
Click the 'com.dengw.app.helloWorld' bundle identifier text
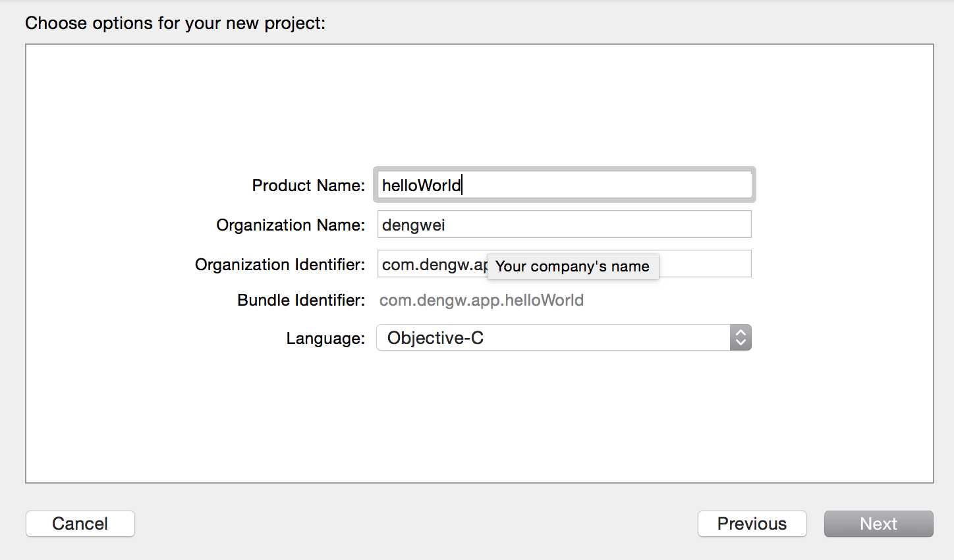(x=482, y=300)
